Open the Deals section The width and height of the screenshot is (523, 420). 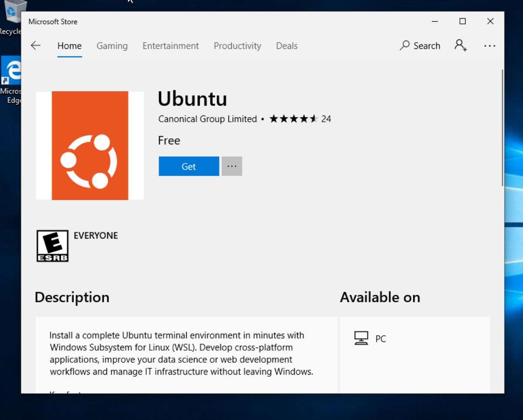coord(286,46)
